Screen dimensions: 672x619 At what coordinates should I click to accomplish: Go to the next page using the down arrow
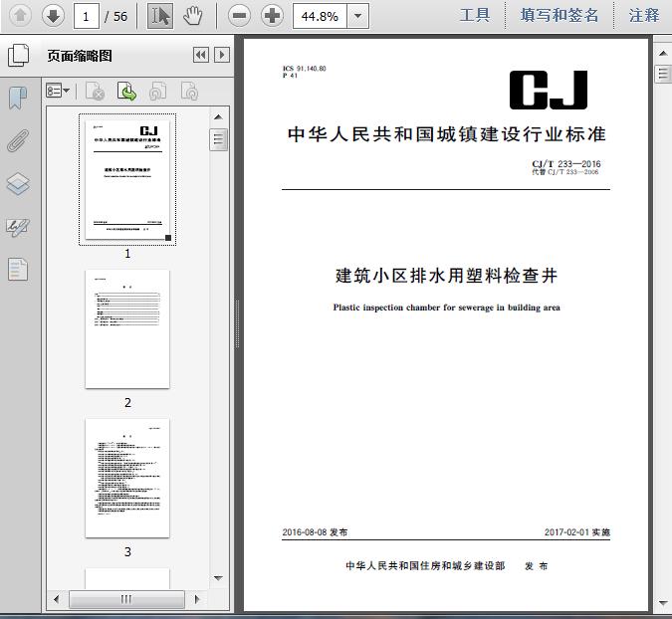tap(53, 15)
